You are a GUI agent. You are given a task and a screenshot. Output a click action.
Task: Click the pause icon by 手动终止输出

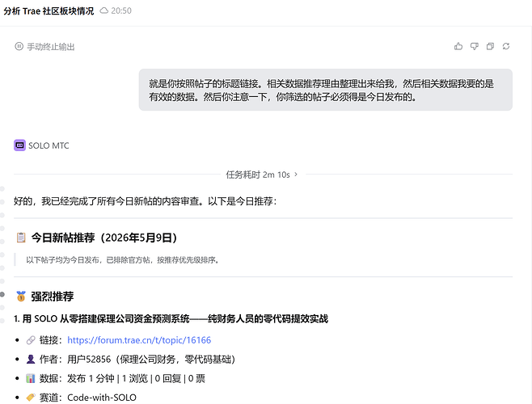19,47
